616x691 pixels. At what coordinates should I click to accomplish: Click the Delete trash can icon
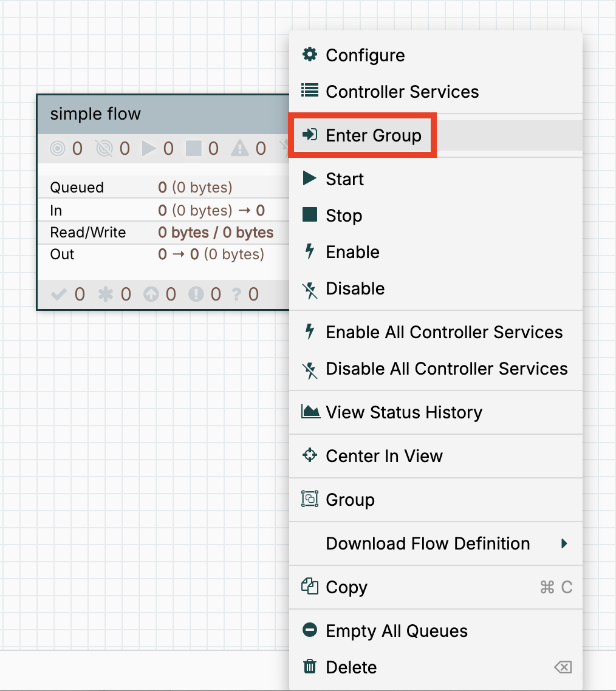point(310,667)
